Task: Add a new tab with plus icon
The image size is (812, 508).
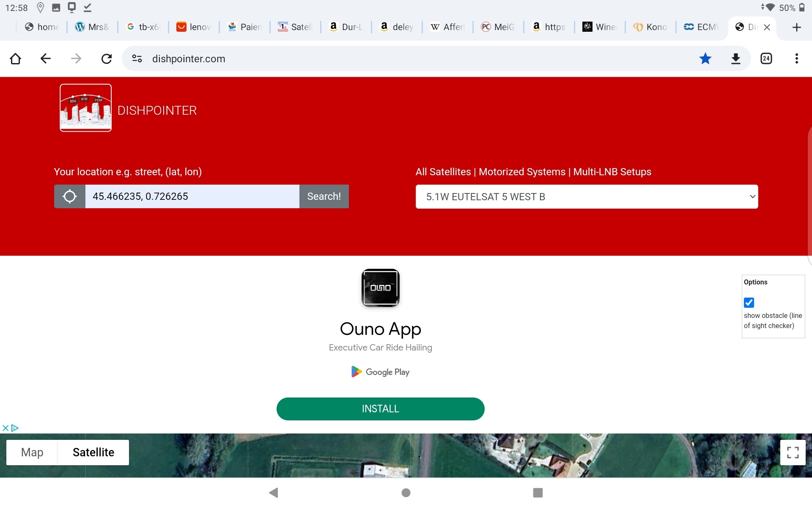Action: 796,27
